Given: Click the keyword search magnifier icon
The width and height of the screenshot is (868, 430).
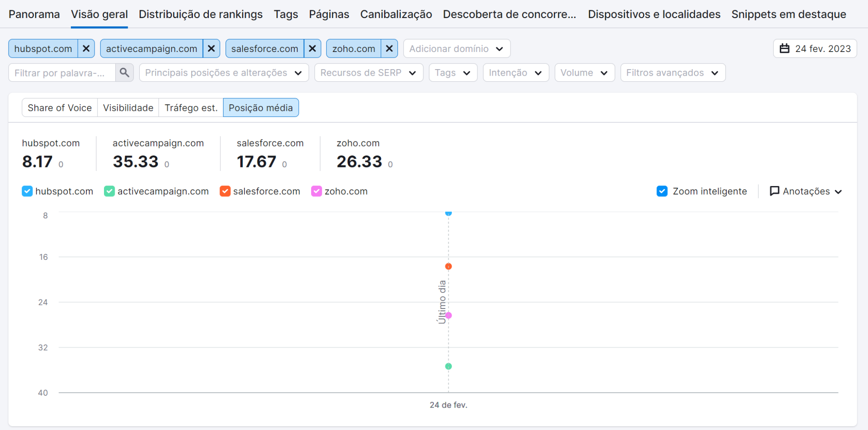Looking at the screenshot, I should point(125,73).
